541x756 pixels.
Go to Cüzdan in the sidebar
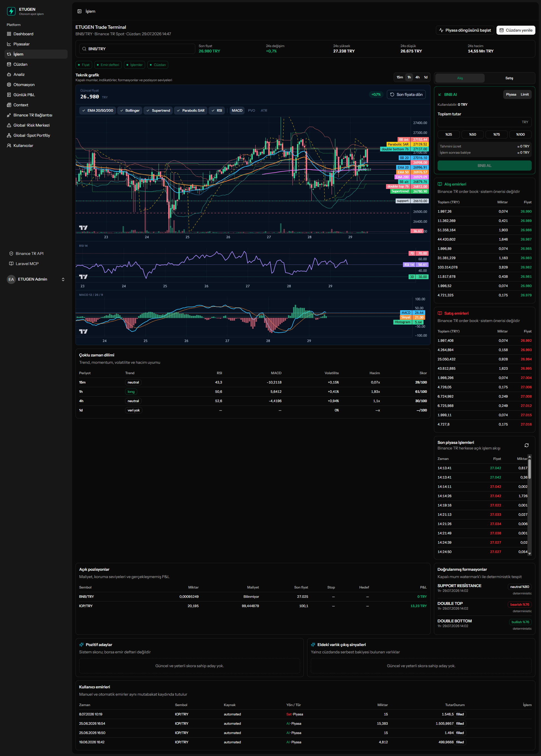(36, 64)
